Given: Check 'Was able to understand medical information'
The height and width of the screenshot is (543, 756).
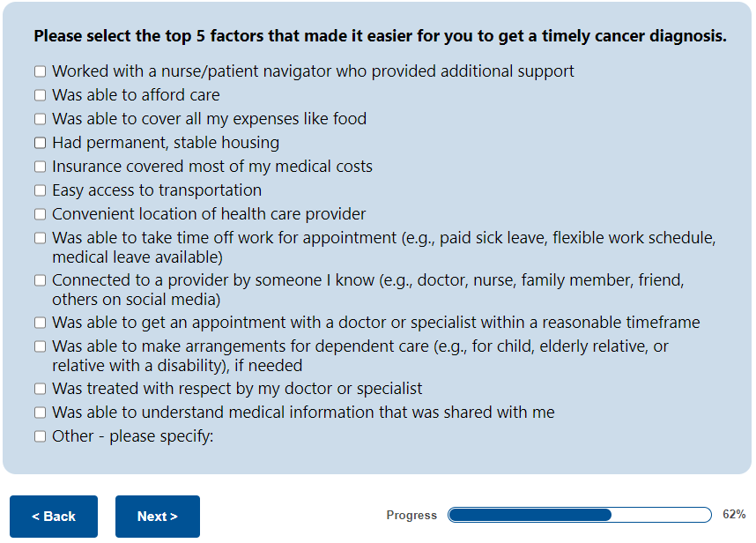Looking at the screenshot, I should [40, 413].
